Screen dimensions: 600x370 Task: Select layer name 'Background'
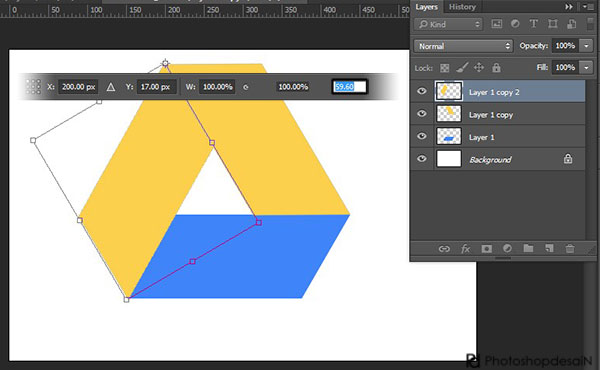[490, 160]
